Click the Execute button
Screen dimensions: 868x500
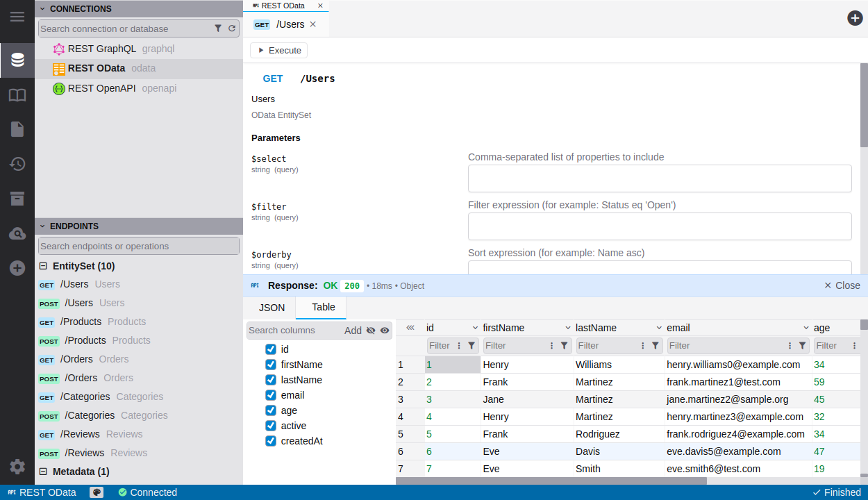tap(278, 50)
